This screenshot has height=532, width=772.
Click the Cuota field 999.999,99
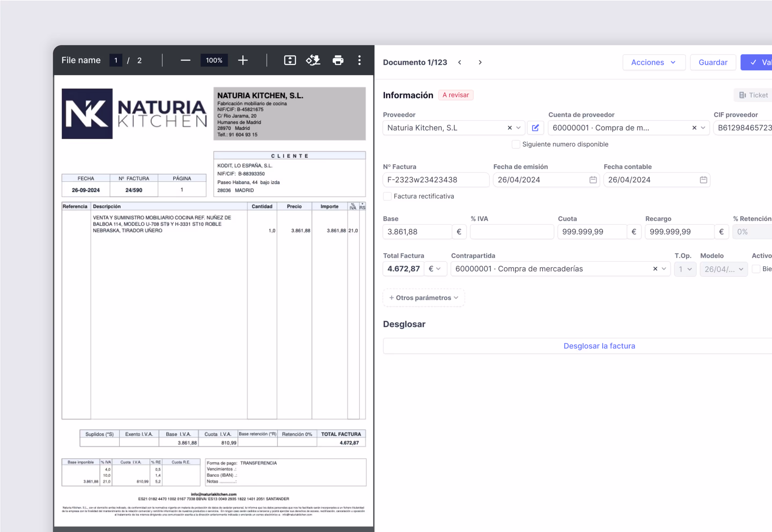coord(592,232)
